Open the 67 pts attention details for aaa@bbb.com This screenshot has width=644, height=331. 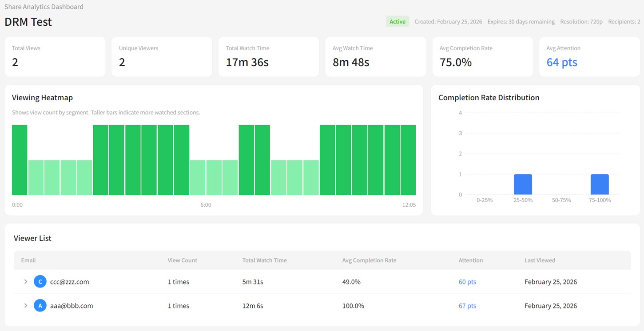(467, 305)
